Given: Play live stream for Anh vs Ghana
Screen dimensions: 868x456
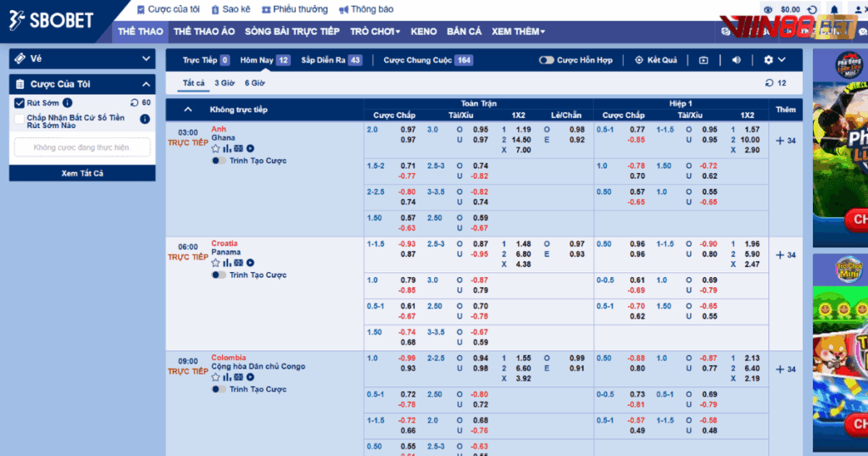Looking at the screenshot, I should click(250, 148).
